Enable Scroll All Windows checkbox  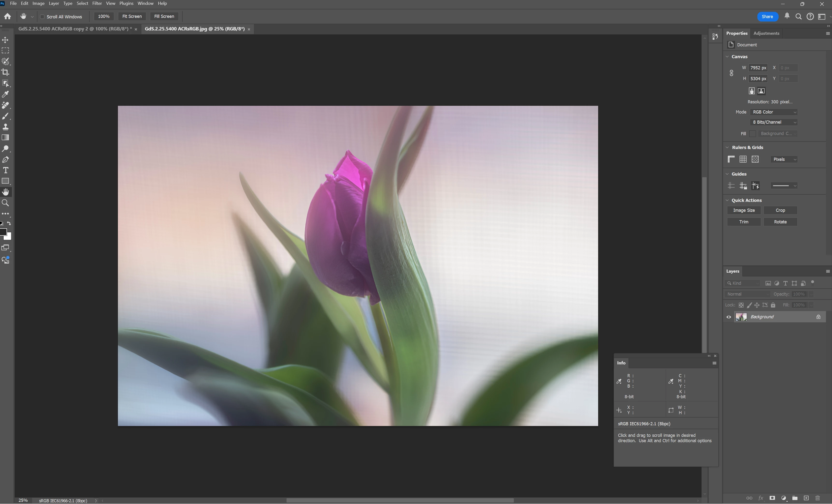pos(43,16)
